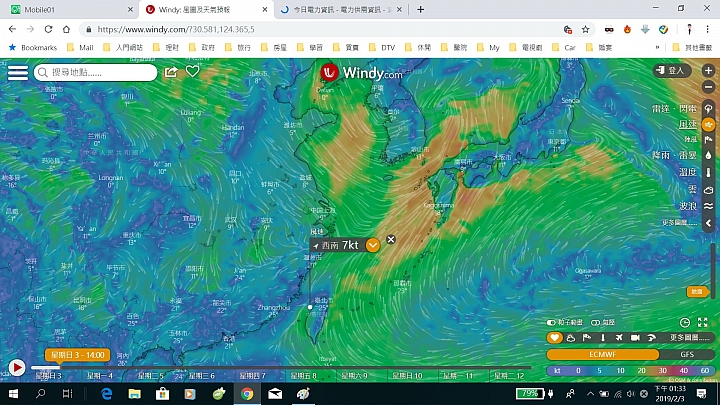Select the favorites heart POI icon
The image size is (720, 405).
(554, 338)
